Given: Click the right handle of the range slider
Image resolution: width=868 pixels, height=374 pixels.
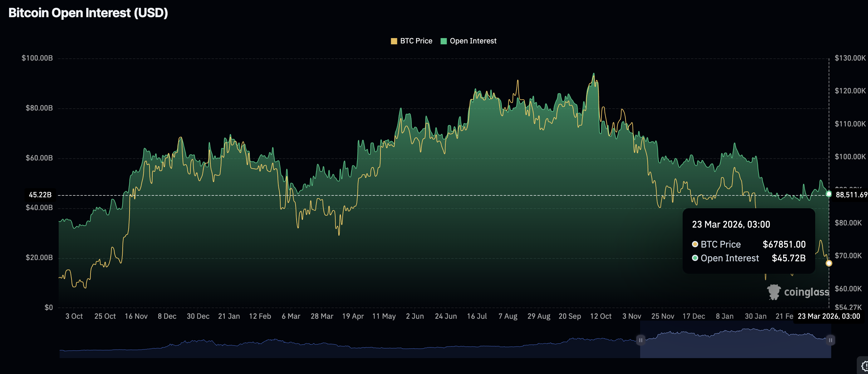Looking at the screenshot, I should coord(830,340).
